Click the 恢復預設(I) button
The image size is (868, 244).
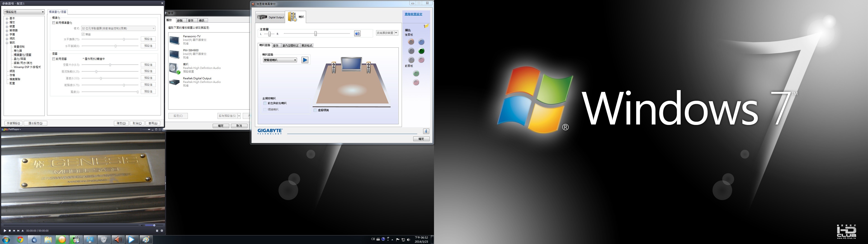pyautogui.click(x=14, y=123)
